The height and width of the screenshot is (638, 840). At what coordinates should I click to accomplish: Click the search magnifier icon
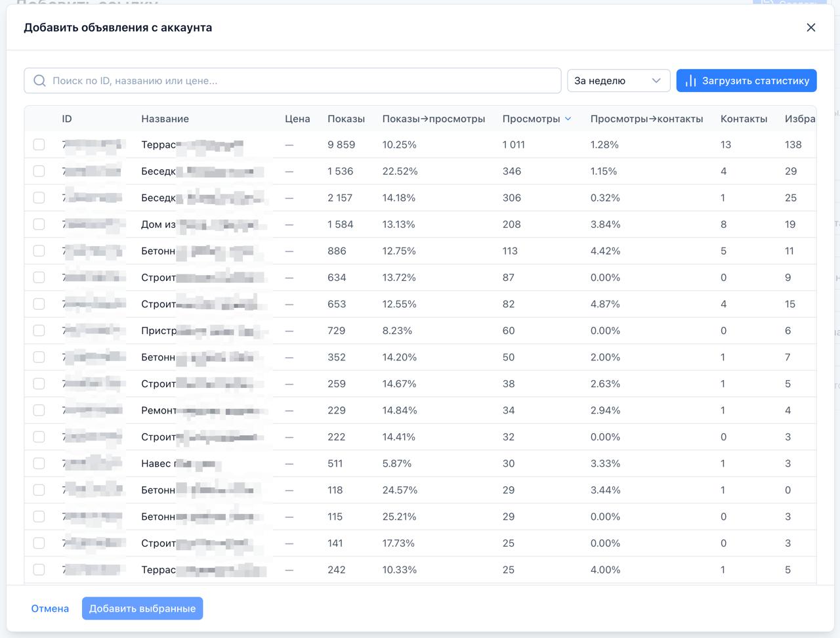(x=40, y=81)
